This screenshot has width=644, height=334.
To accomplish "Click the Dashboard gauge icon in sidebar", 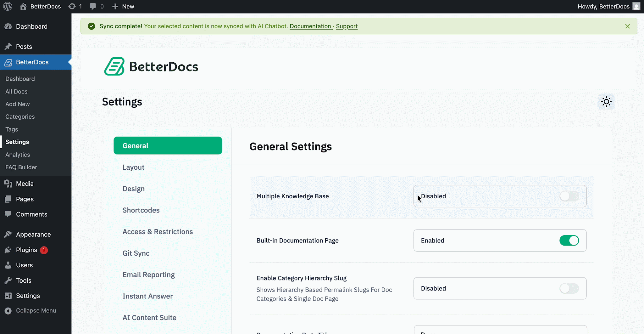I will [8, 26].
